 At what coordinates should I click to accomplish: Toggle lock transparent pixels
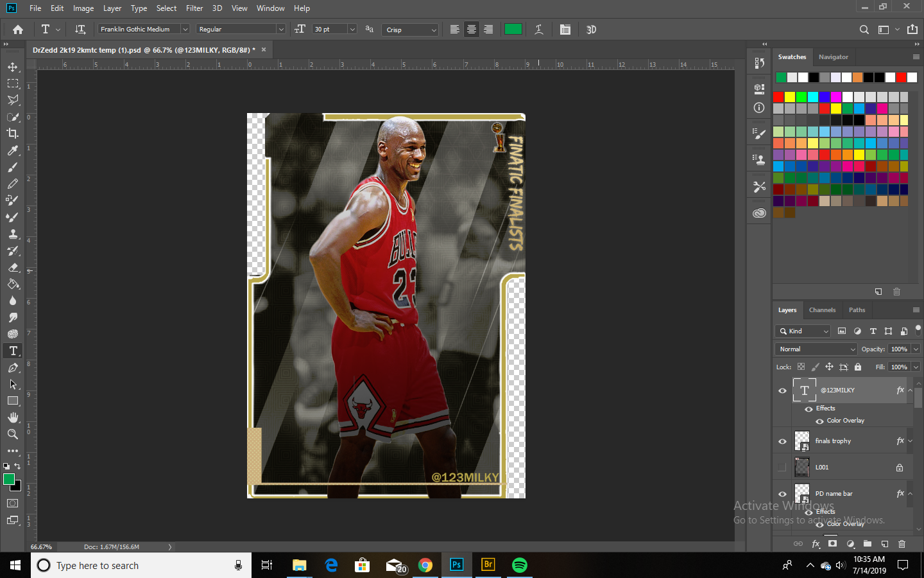coord(801,367)
